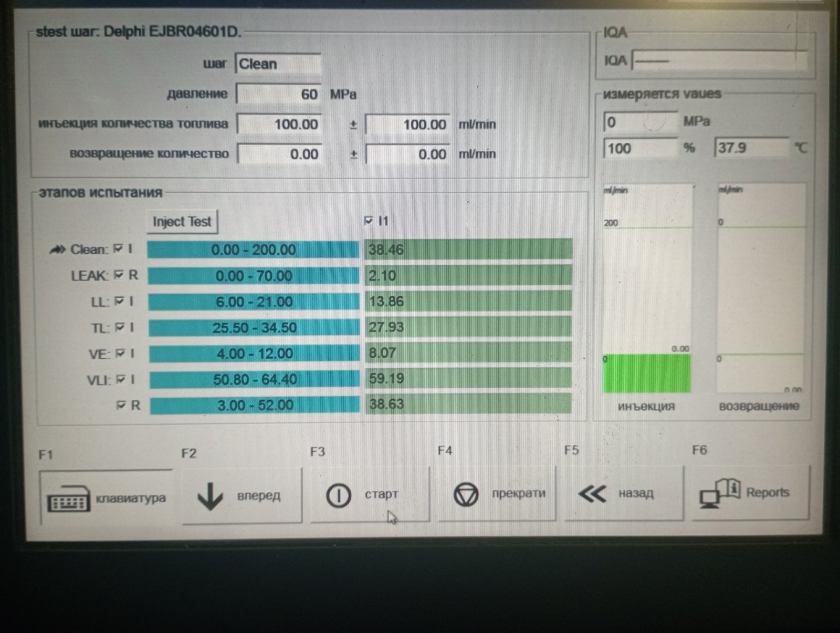
Task: Click the LL result value 13.86
Action: 468,301
